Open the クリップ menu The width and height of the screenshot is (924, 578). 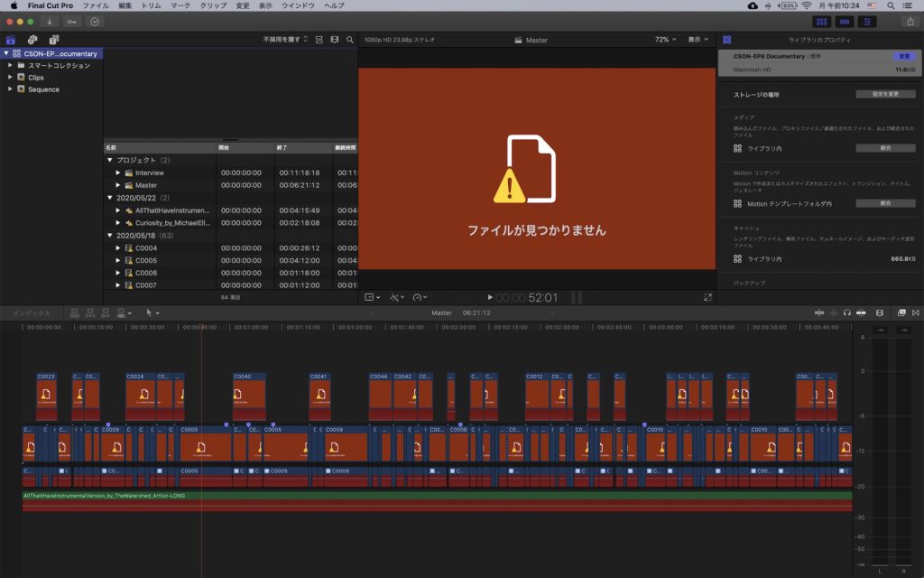click(x=213, y=5)
